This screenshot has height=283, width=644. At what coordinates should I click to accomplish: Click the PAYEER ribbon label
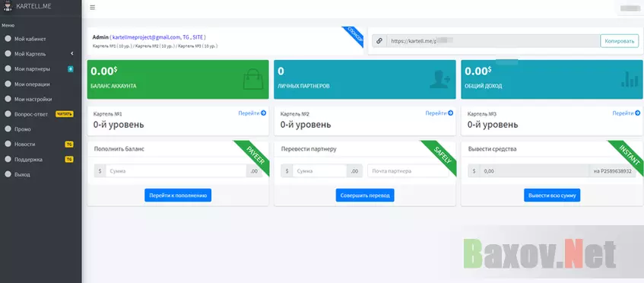coord(255,156)
